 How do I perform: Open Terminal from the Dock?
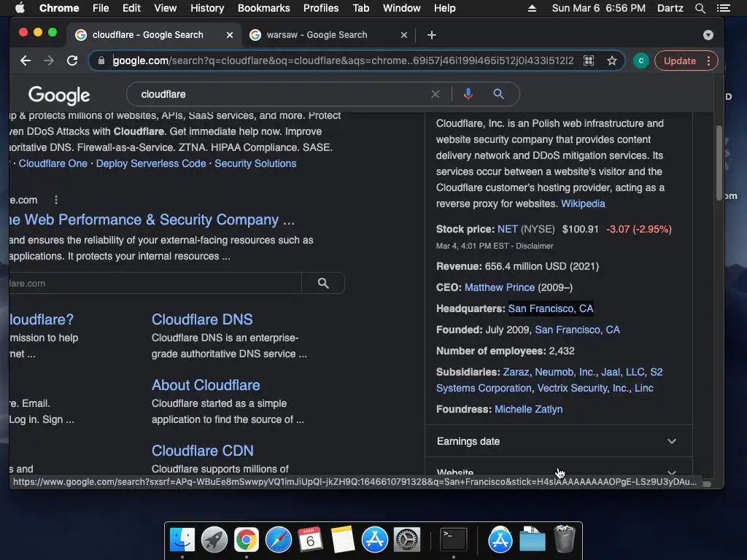click(x=453, y=540)
